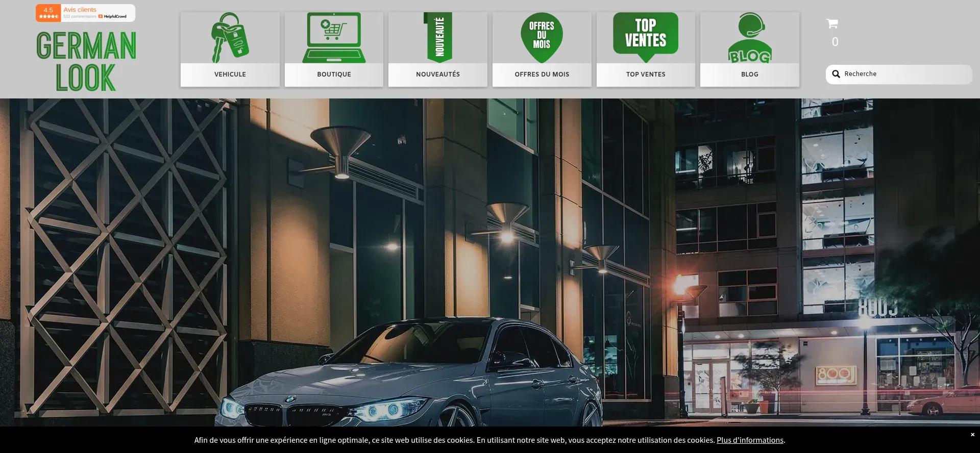Follow the Plus d'informations cookie link

[x=749, y=440]
